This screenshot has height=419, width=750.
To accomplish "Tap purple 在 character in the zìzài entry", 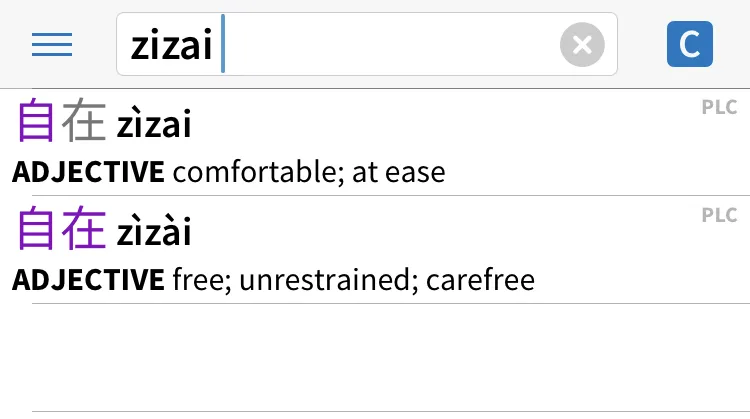I will (84, 230).
